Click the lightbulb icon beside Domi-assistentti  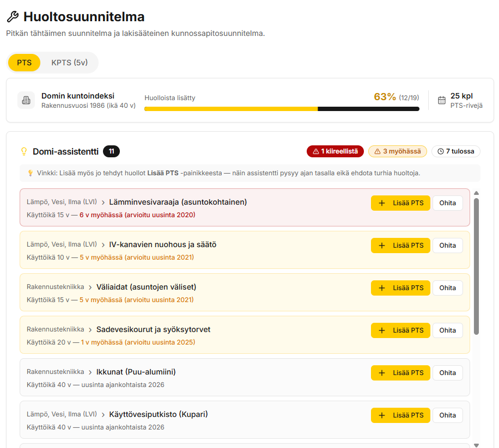[24, 151]
